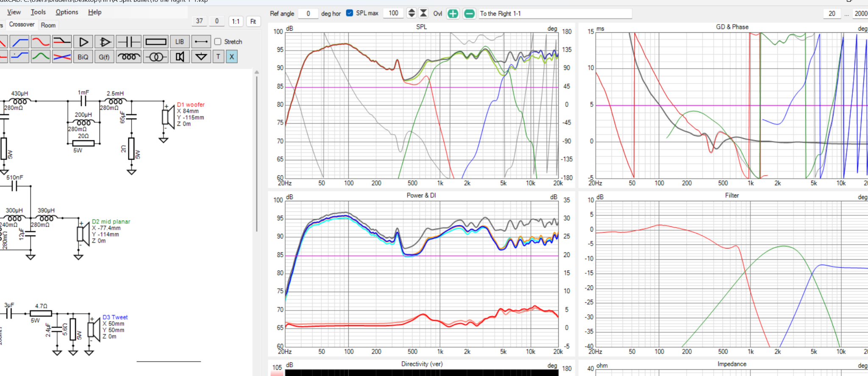868x376 pixels.
Task: Click the SPL chart title
Action: [x=421, y=27]
